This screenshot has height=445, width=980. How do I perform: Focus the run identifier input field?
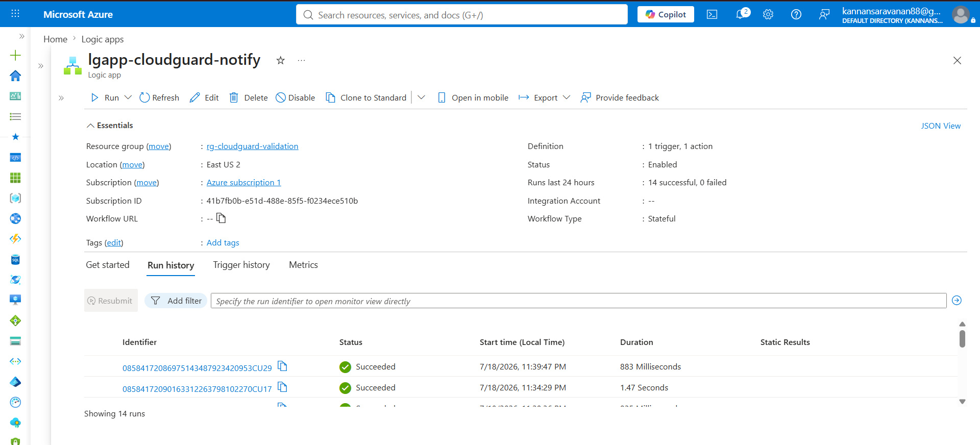[x=579, y=301]
